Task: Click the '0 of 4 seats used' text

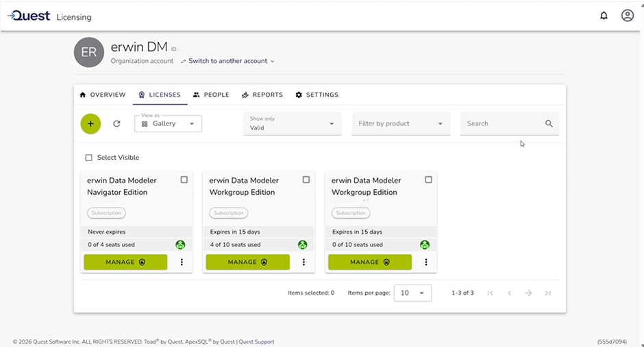Action: click(x=111, y=245)
